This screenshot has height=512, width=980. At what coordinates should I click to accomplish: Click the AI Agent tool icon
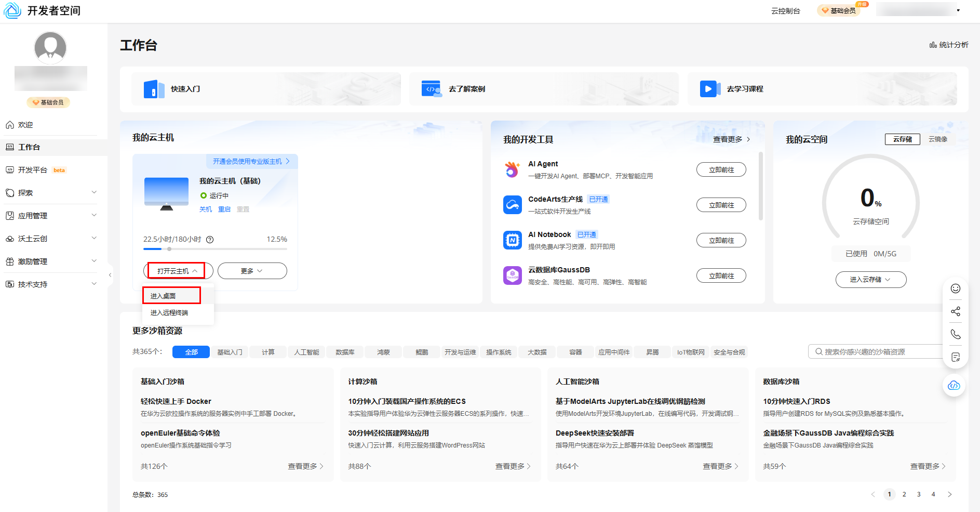click(512, 169)
